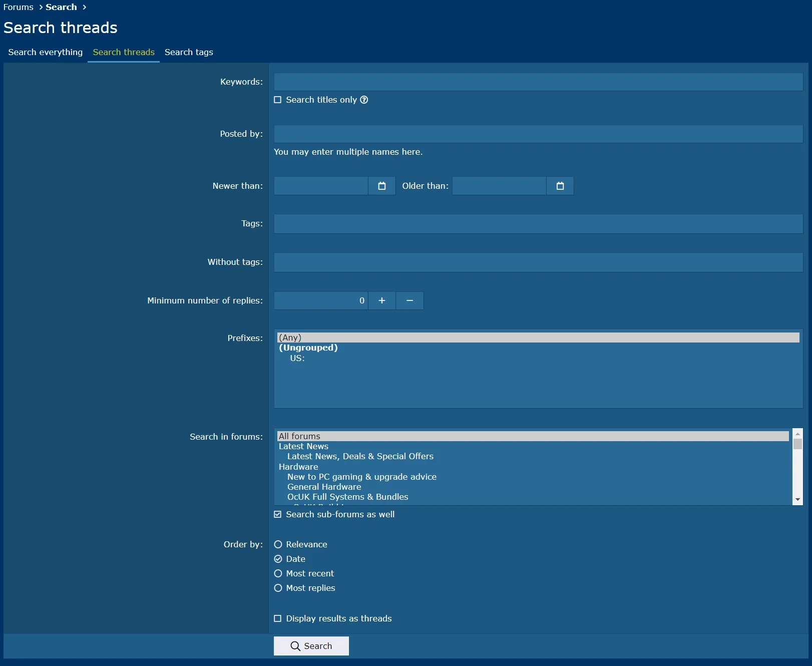812x666 pixels.
Task: Open the Search breadcrumb link
Action: click(x=61, y=7)
